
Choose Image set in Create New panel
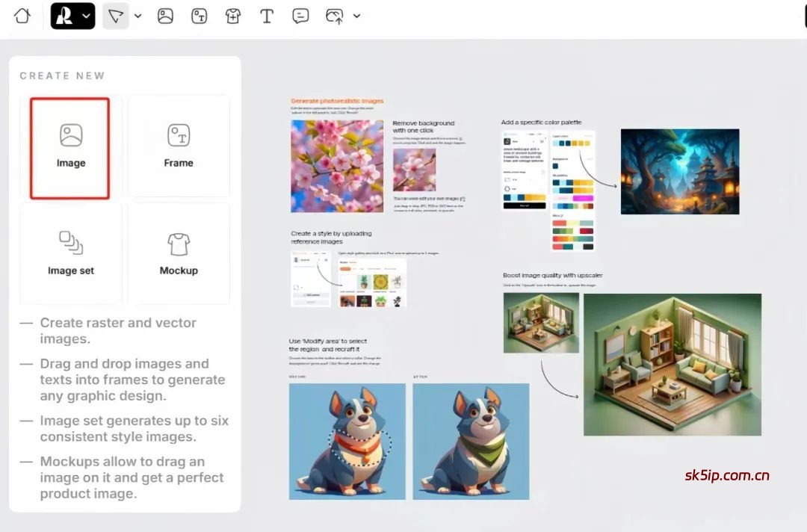tap(71, 254)
